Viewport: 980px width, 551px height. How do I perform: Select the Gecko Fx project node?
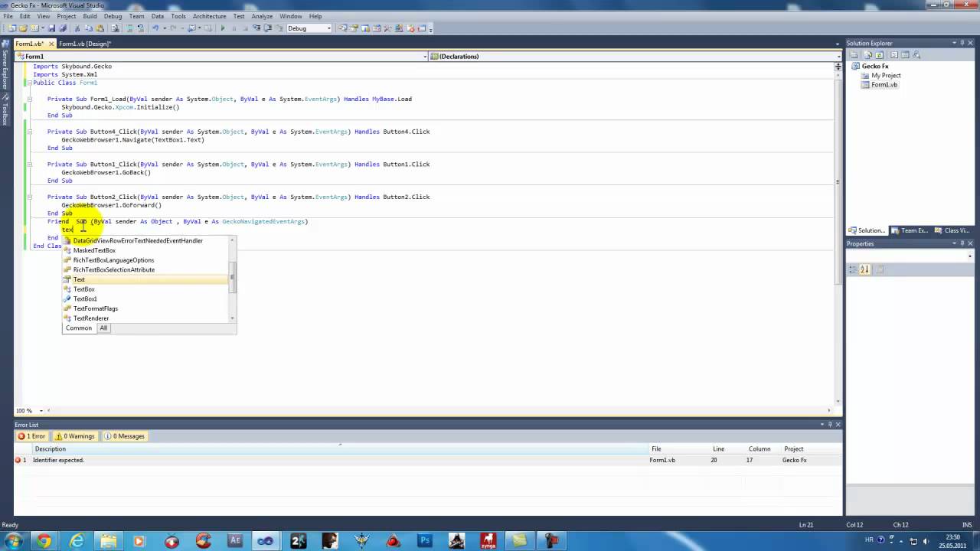[875, 66]
